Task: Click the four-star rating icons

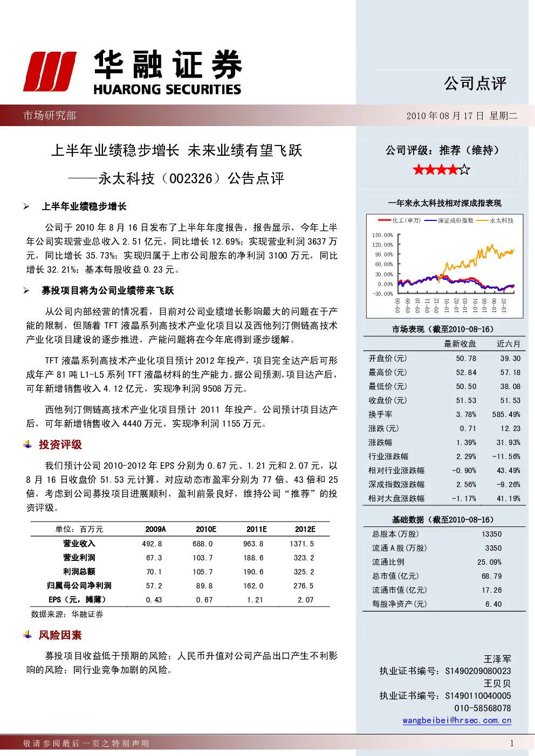Action: tap(441, 170)
